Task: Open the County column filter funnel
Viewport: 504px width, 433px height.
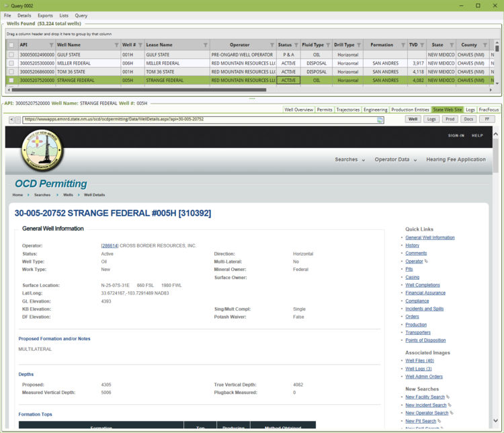Action: 485,45
